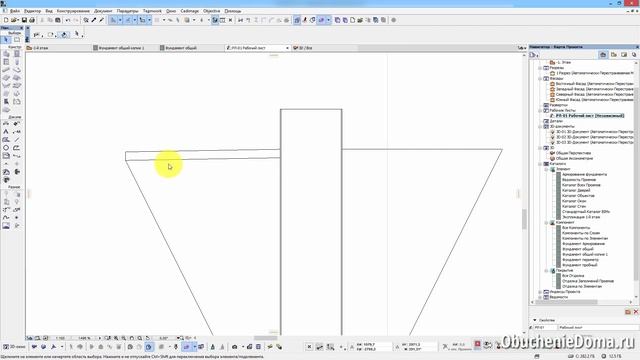Toggle the rotated geometry method in info box
640x360 pixels.
64,35
